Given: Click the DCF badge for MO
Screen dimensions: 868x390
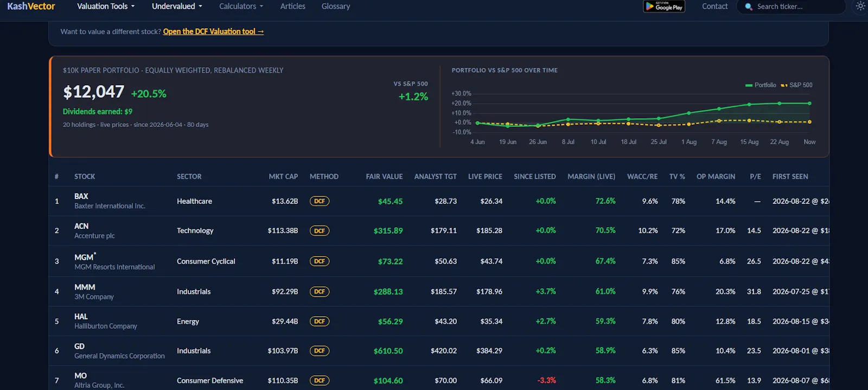Looking at the screenshot, I should 320,381.
